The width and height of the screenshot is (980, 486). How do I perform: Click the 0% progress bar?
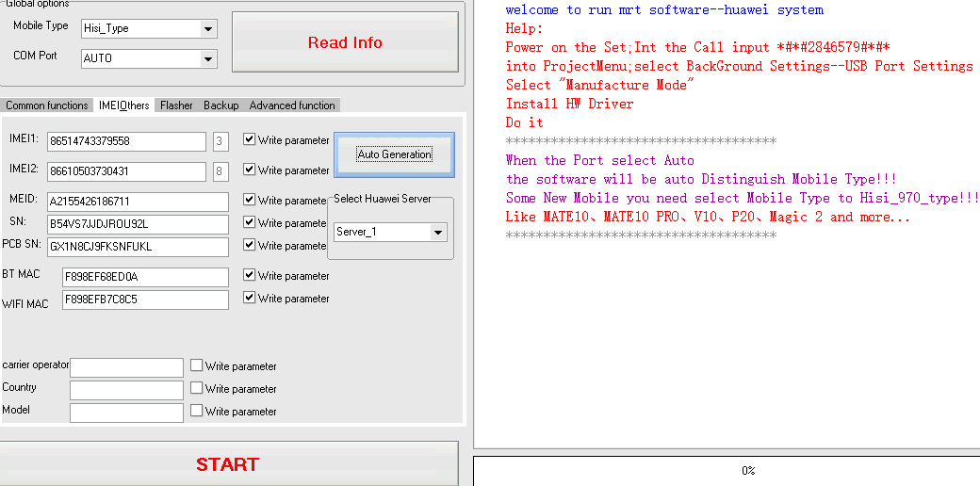(x=746, y=470)
